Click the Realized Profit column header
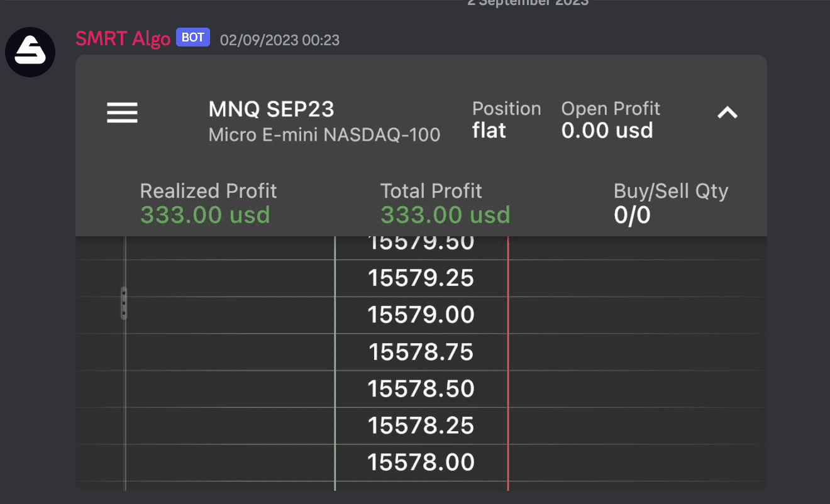The height and width of the screenshot is (504, 830). pyautogui.click(x=207, y=190)
